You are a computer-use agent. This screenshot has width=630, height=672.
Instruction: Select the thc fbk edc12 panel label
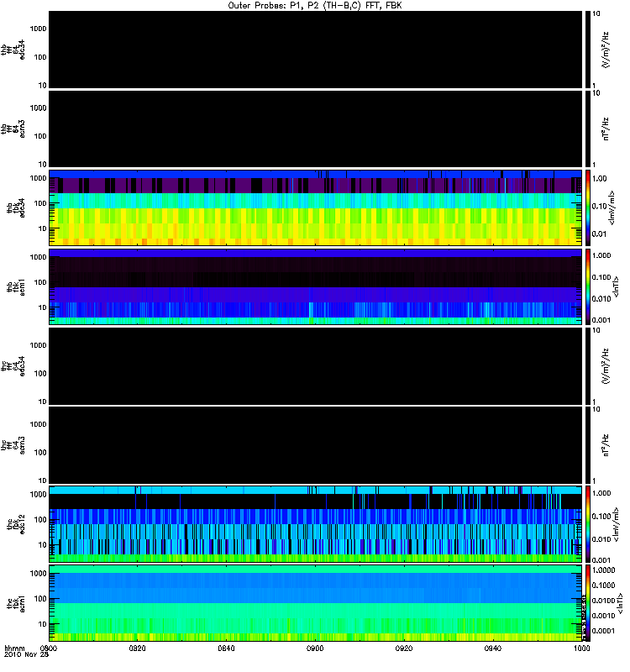16,524
